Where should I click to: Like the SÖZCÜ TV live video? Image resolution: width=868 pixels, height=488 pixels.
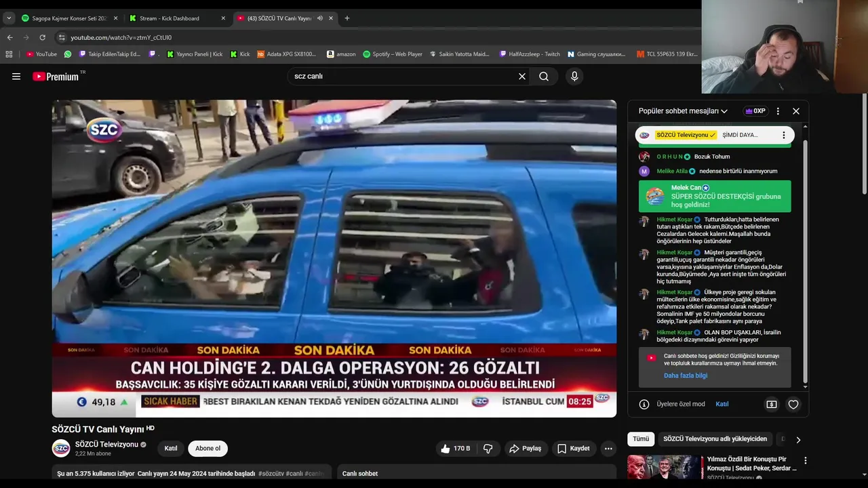455,449
